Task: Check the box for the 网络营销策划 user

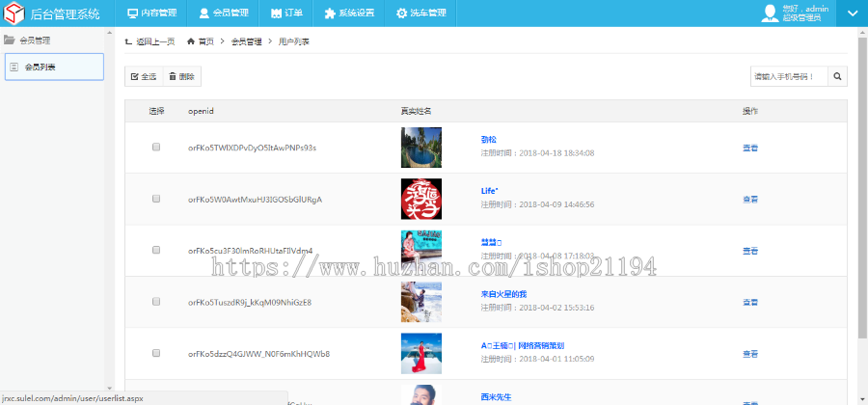Action: (x=156, y=353)
